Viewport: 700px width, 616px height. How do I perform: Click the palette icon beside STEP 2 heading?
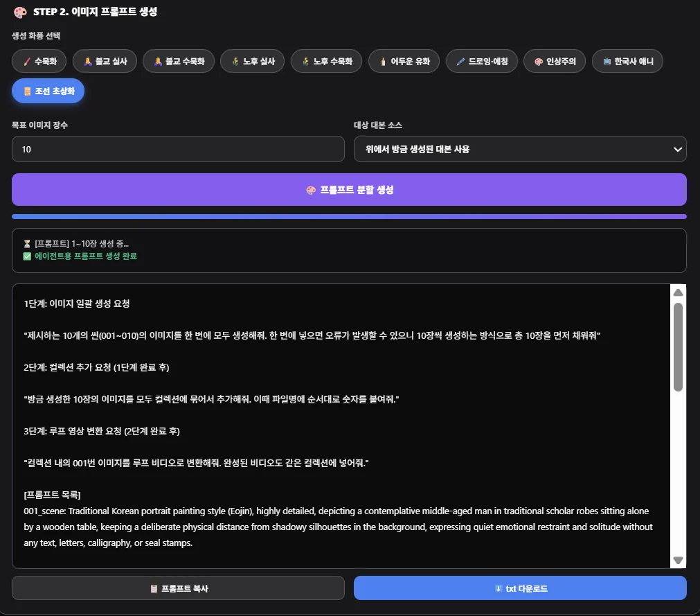click(20, 12)
